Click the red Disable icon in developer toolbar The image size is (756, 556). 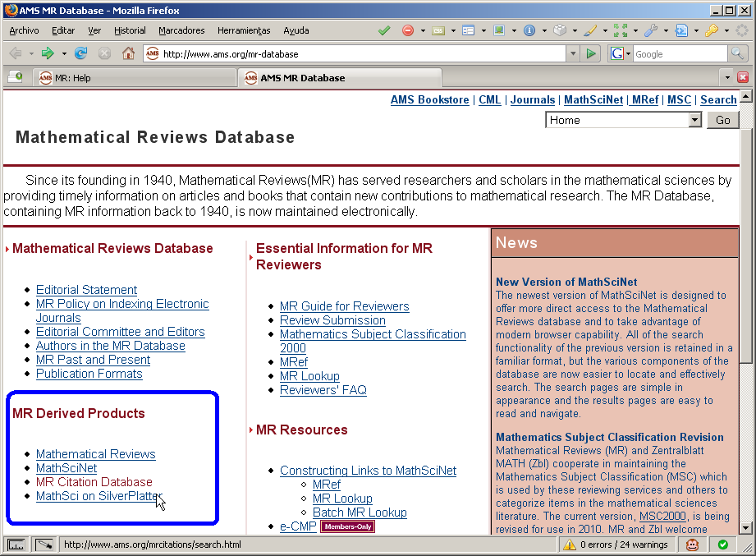[x=408, y=30]
